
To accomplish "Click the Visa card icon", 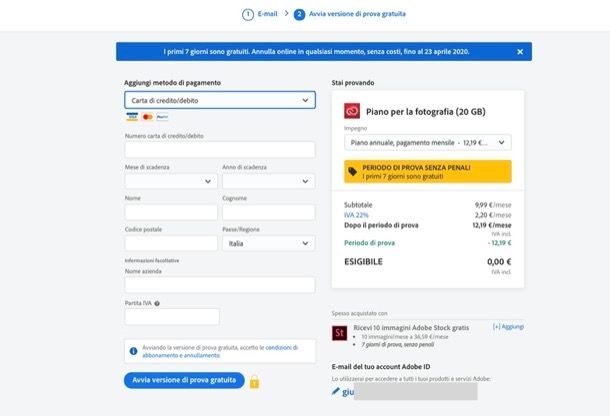I will (132, 117).
